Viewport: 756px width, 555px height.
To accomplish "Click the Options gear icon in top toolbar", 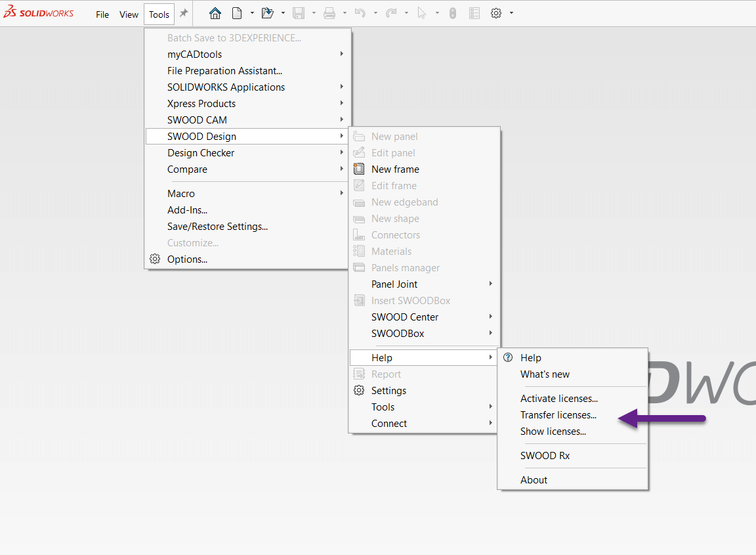I will click(x=496, y=13).
